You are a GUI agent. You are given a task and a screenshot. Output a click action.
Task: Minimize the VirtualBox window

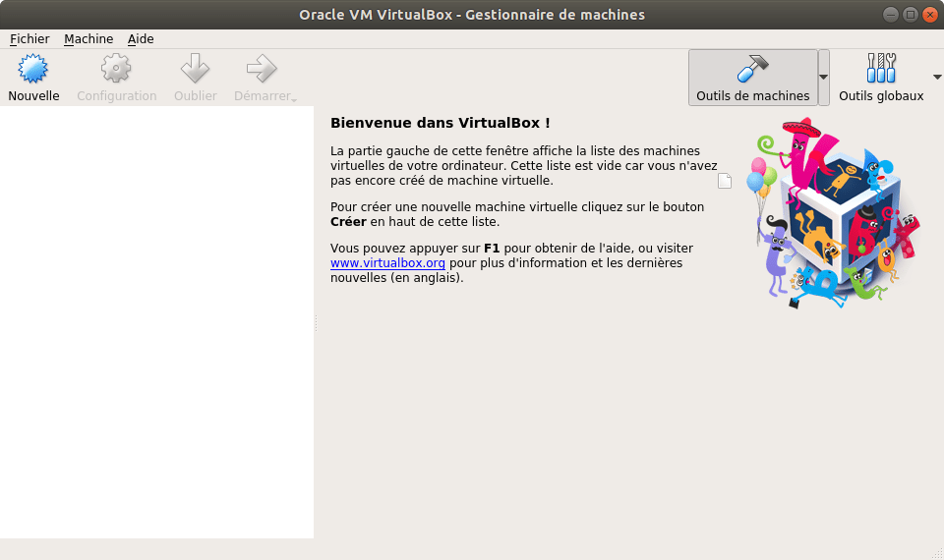pyautogui.click(x=889, y=14)
